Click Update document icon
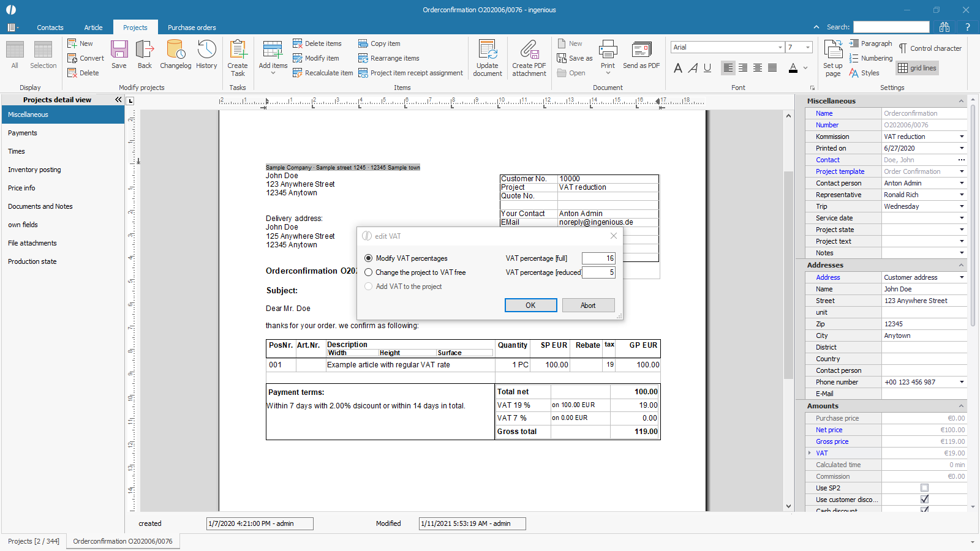The width and height of the screenshot is (980, 551). click(x=488, y=58)
